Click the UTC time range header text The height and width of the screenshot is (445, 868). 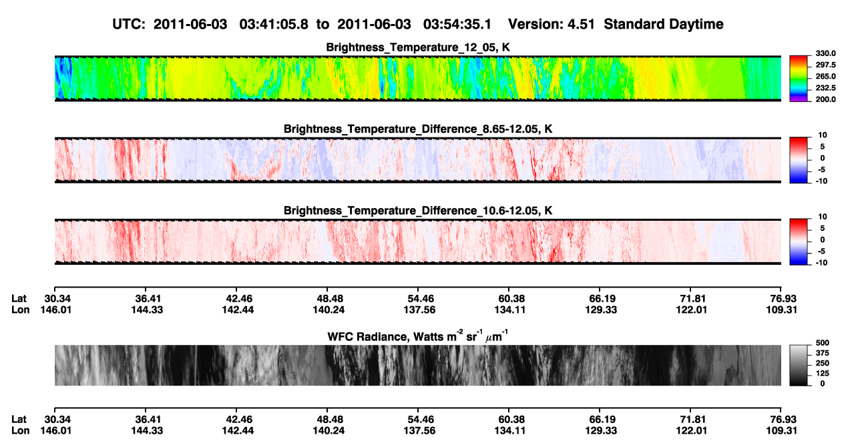304,24
